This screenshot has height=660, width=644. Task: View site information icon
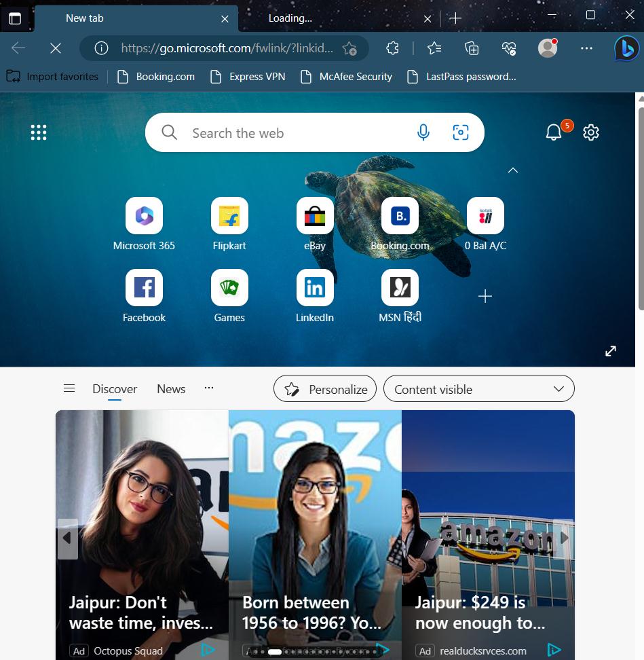101,48
